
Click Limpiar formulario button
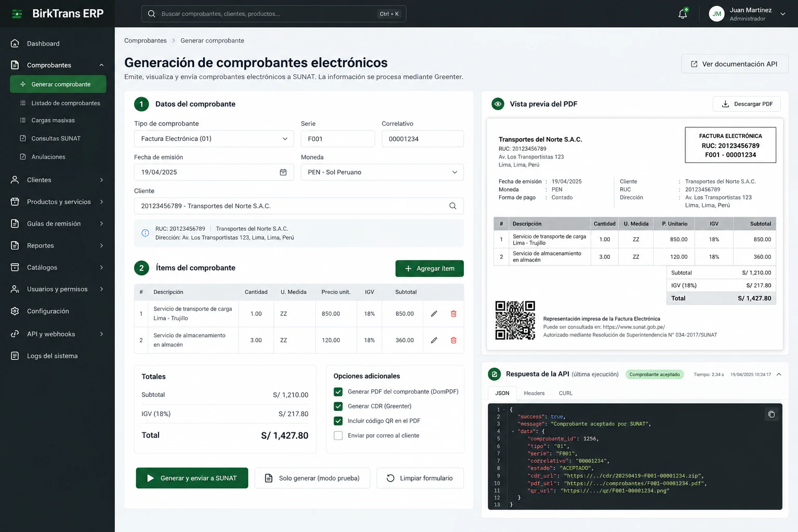coord(420,478)
